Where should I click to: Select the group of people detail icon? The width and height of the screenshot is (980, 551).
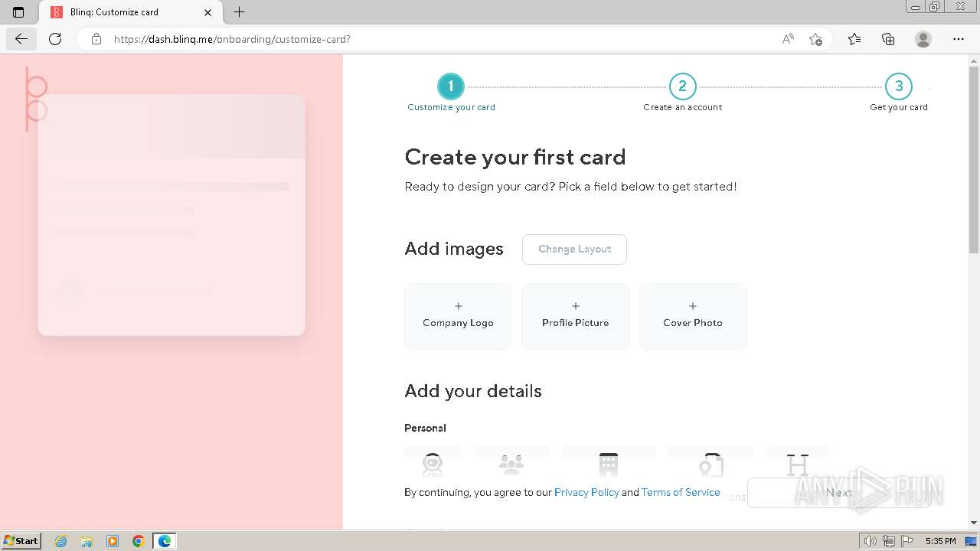[x=511, y=464]
